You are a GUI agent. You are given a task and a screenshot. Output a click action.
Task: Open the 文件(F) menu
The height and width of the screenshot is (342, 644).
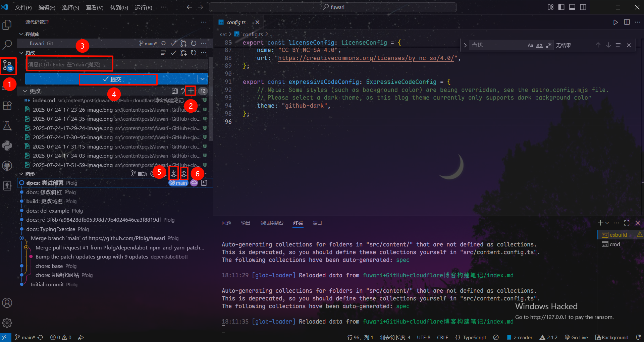pyautogui.click(x=23, y=7)
